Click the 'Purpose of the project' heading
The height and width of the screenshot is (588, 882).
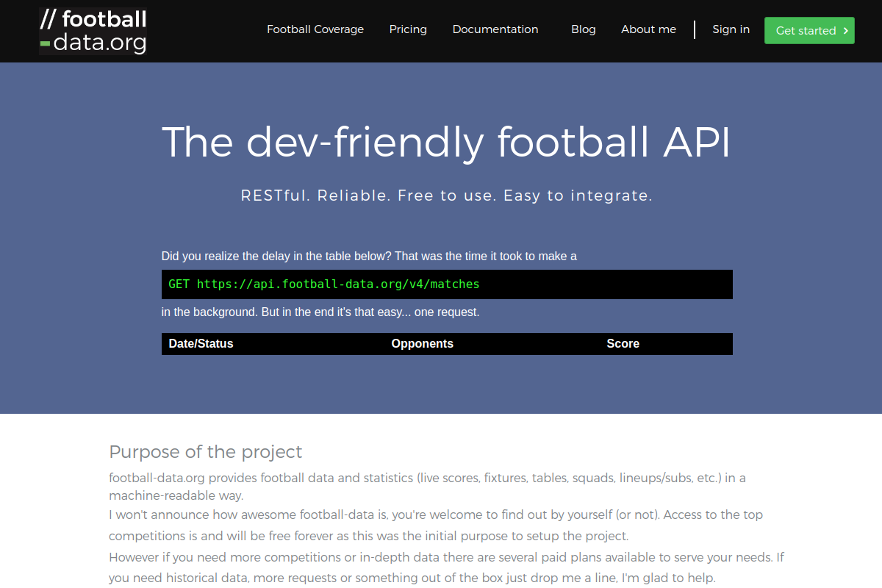206,451
